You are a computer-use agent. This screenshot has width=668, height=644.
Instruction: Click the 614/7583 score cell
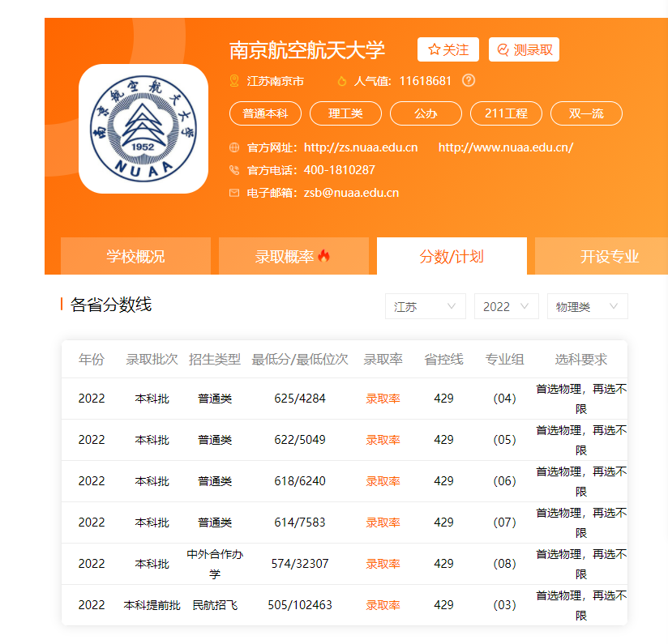click(299, 522)
